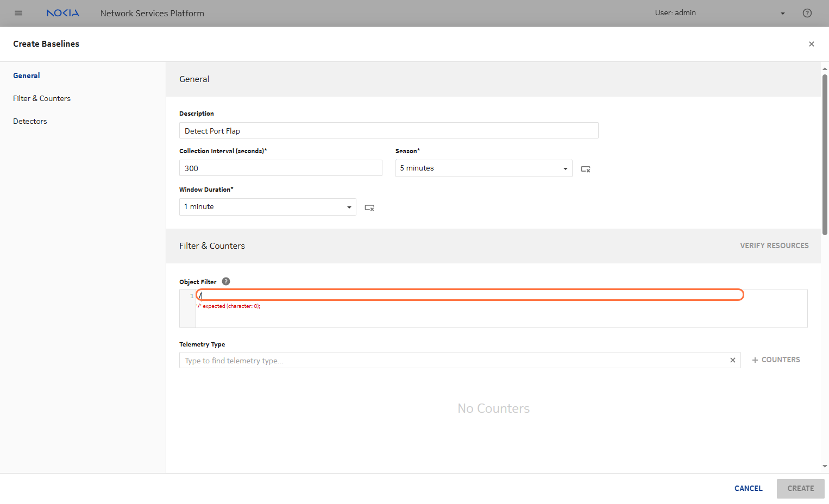The image size is (829, 504).
Task: Clear the Window Duration selection
Action: tap(369, 207)
